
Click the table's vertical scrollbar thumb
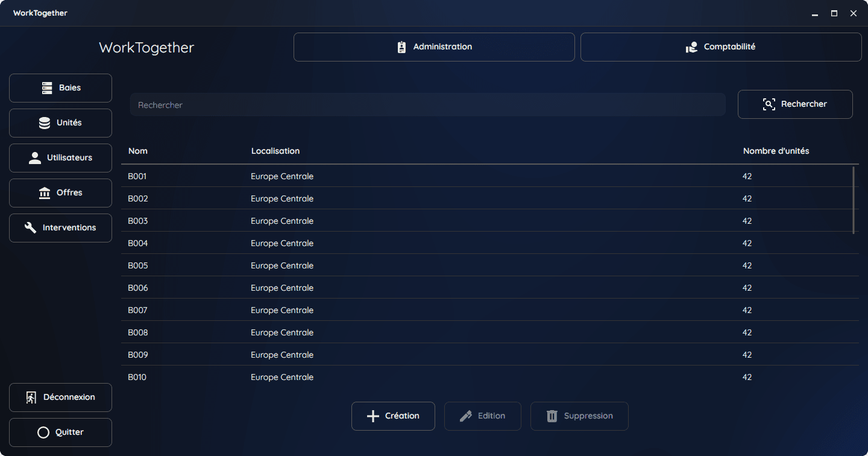coord(854,200)
